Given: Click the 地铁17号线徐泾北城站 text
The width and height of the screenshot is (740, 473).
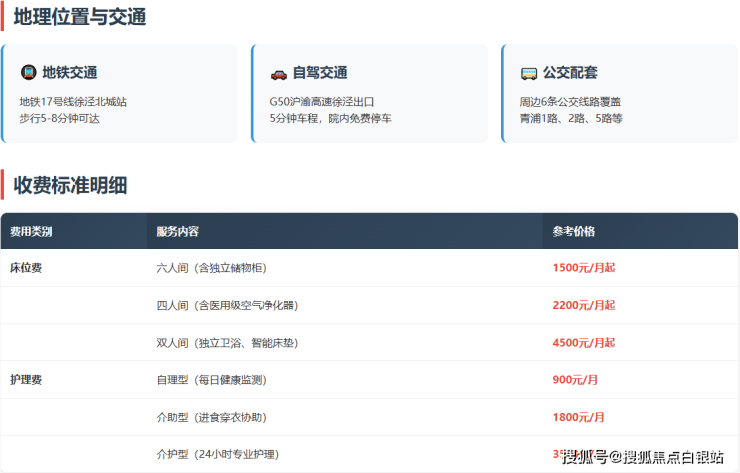Looking at the screenshot, I should coord(73,102).
